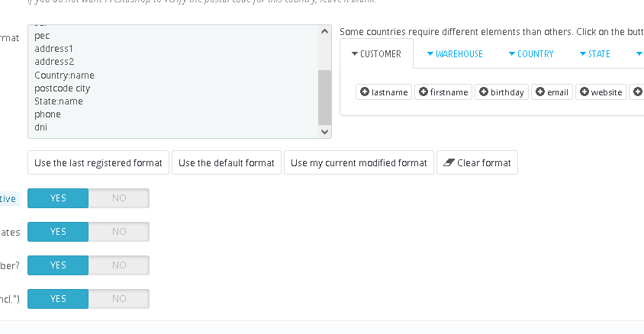Set the 'ber?' row switch to YES
Image resolution: width=644 pixels, height=334 pixels.
click(x=58, y=265)
